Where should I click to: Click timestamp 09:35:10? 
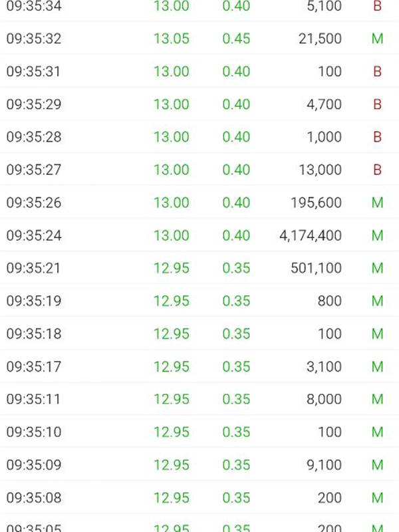point(34,432)
